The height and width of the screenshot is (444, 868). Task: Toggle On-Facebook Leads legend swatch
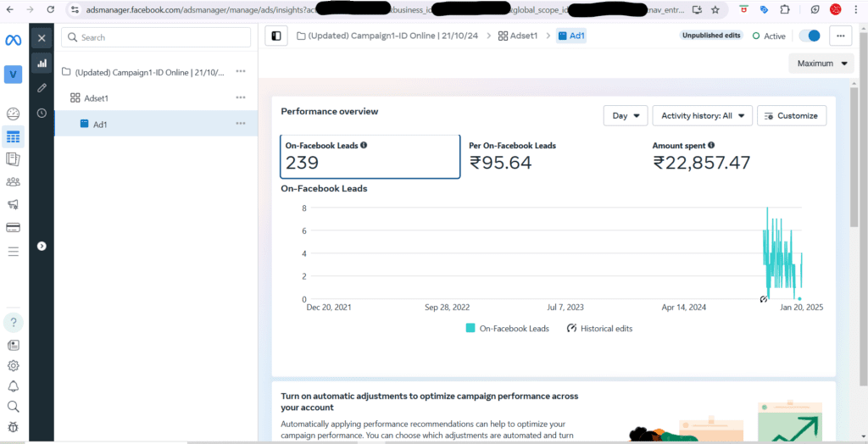click(x=470, y=328)
